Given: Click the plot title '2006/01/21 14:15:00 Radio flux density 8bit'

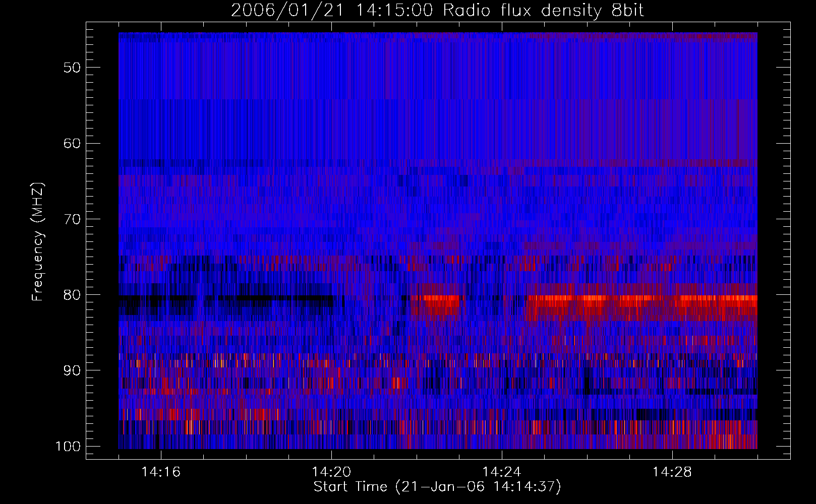Looking at the screenshot, I should pyautogui.click(x=437, y=11).
